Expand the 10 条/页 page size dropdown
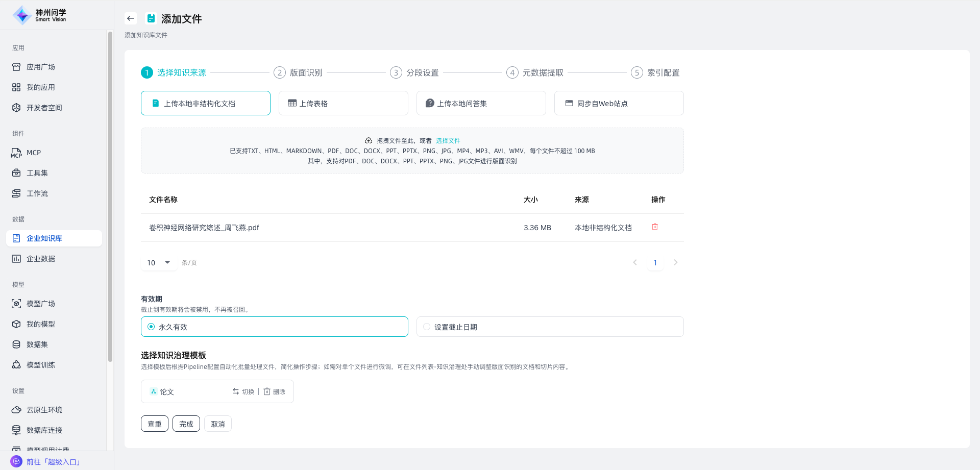The height and width of the screenshot is (470, 980). click(159, 263)
